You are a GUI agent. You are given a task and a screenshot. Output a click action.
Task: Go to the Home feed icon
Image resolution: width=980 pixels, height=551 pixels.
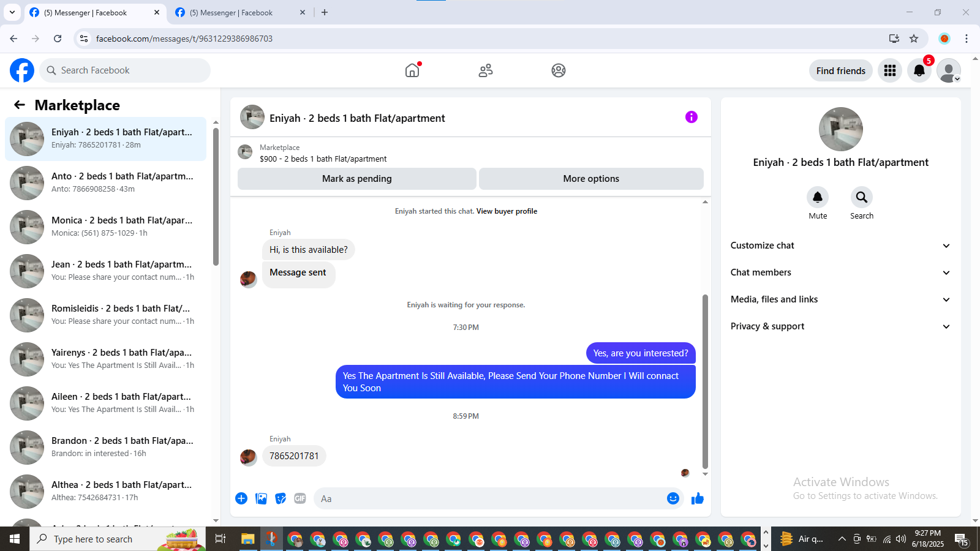coord(412,70)
